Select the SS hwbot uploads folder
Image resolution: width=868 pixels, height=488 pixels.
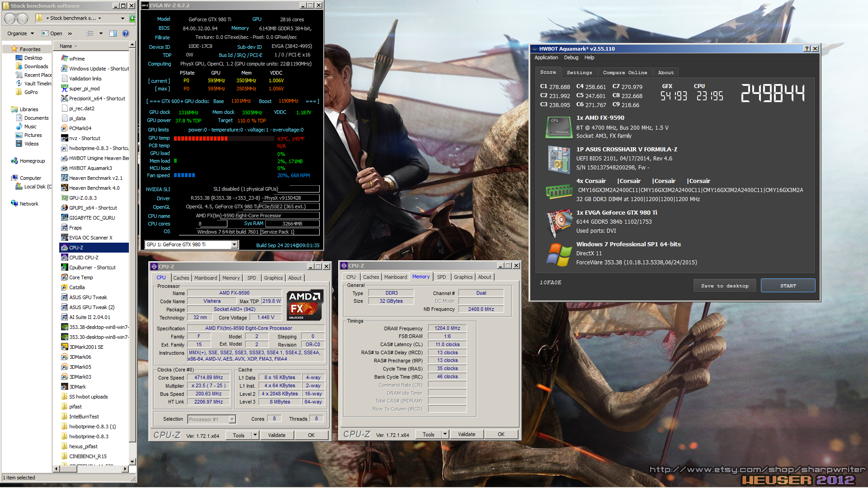[x=85, y=397]
